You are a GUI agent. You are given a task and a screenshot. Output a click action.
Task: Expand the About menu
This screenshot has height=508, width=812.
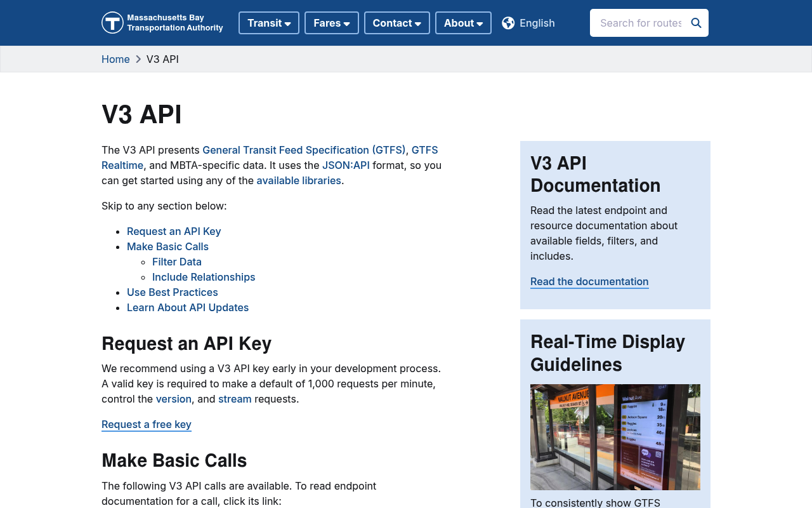pyautogui.click(x=463, y=23)
